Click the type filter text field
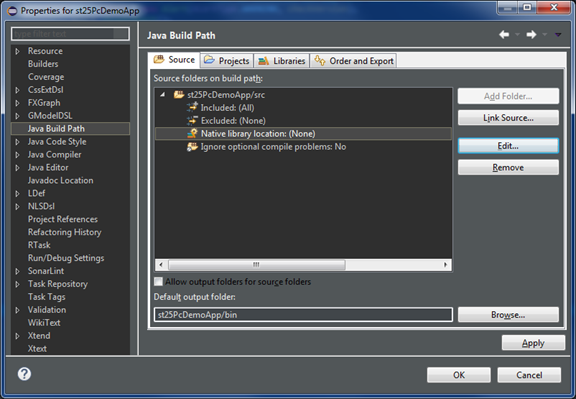This screenshot has width=576, height=399. coord(70,34)
